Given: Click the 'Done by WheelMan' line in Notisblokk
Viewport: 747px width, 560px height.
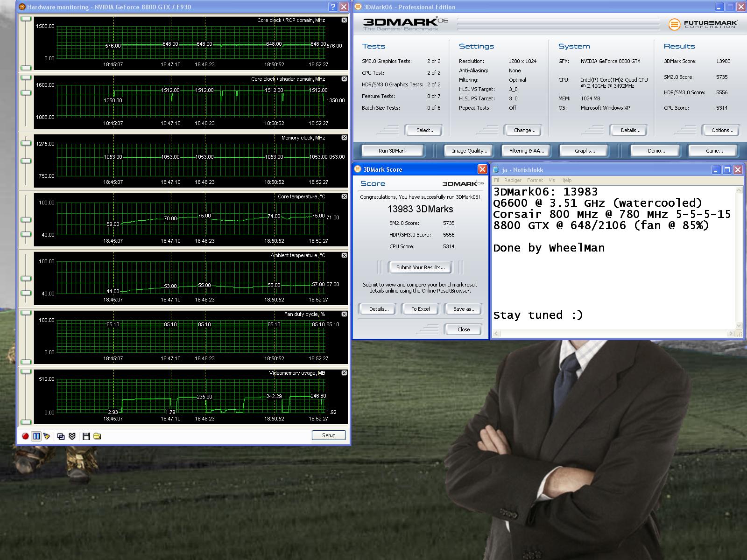Looking at the screenshot, I should (549, 248).
